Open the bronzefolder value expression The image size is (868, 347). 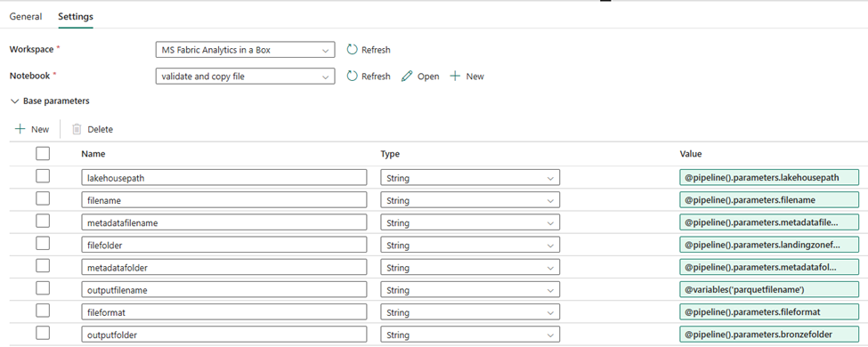[769, 335]
